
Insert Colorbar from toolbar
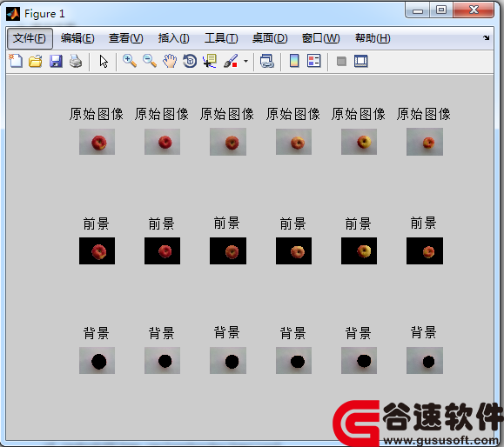coord(294,61)
